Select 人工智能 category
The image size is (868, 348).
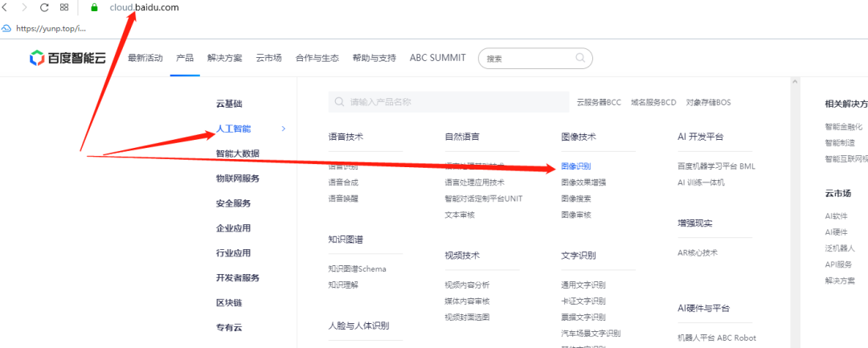233,129
